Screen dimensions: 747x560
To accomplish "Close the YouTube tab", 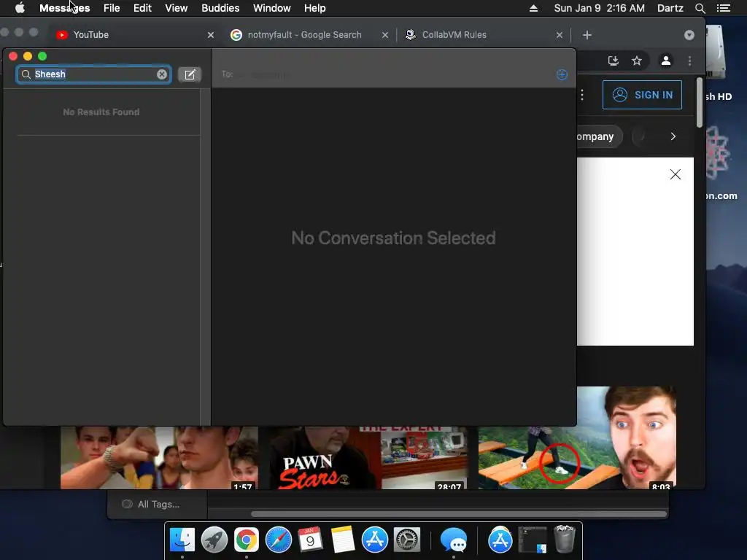I will tap(211, 35).
